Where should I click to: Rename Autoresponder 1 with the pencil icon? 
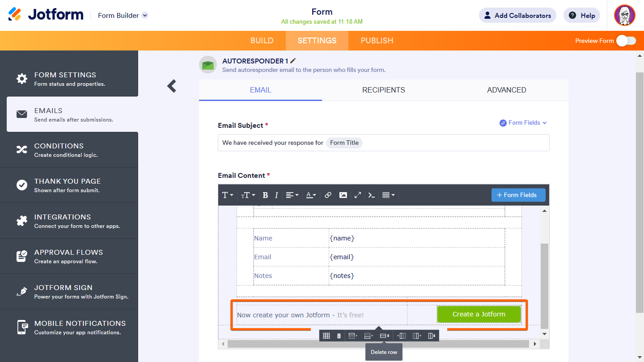293,61
